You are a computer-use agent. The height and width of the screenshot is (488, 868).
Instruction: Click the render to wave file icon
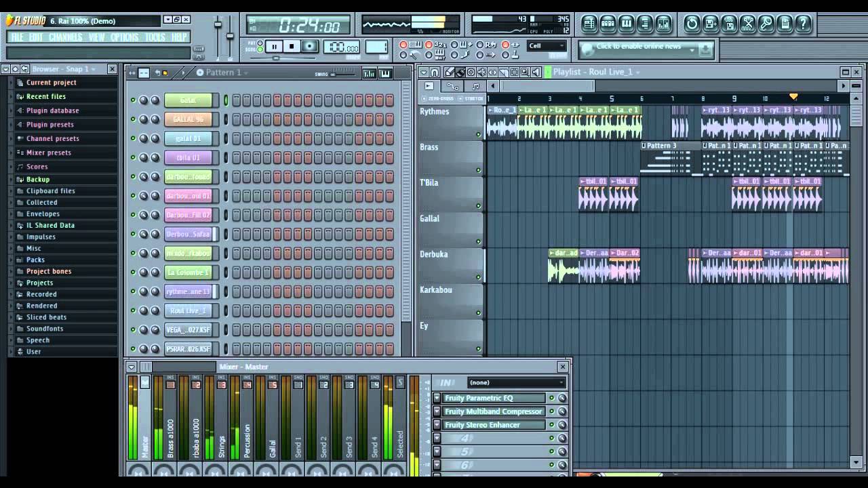(x=729, y=25)
